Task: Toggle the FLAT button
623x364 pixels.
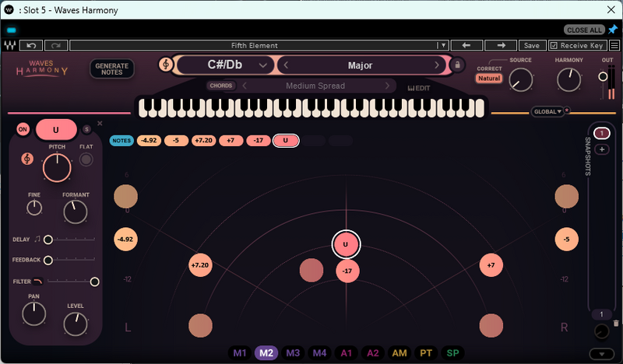Action: tap(86, 159)
